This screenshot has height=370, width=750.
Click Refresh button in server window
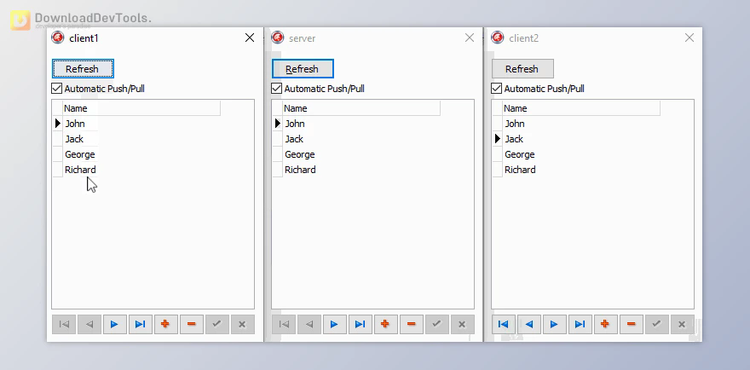pos(303,69)
